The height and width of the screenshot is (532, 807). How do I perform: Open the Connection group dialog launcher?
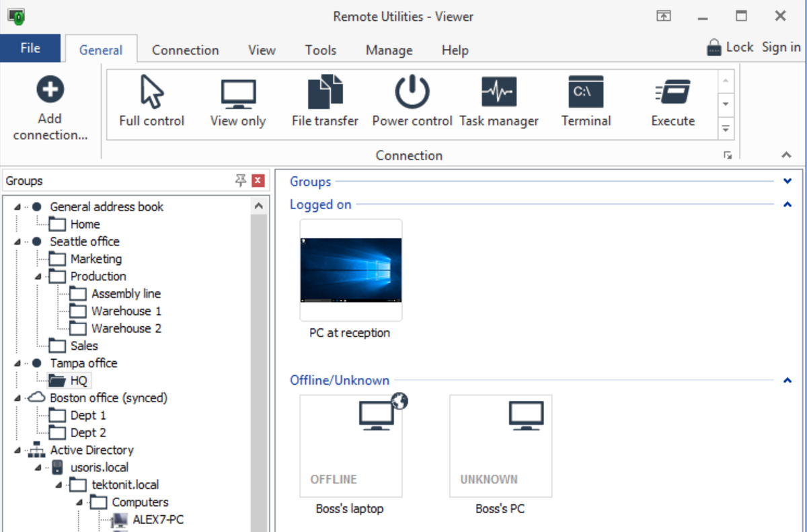728,155
